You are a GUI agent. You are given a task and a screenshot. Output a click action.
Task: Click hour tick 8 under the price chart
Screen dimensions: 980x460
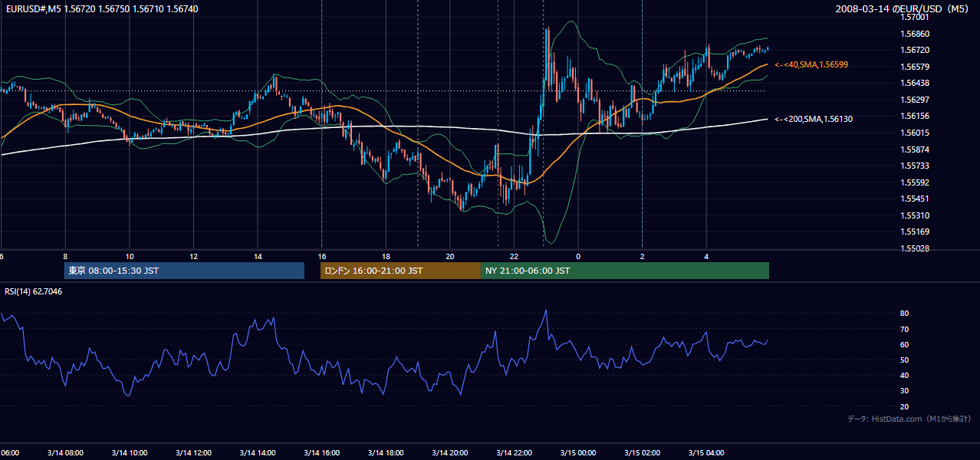click(65, 256)
